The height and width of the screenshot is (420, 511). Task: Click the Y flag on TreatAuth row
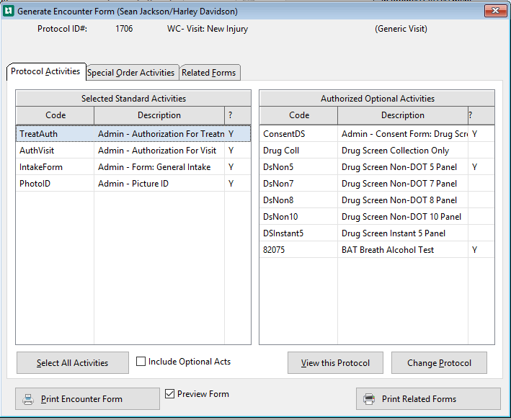[231, 134]
